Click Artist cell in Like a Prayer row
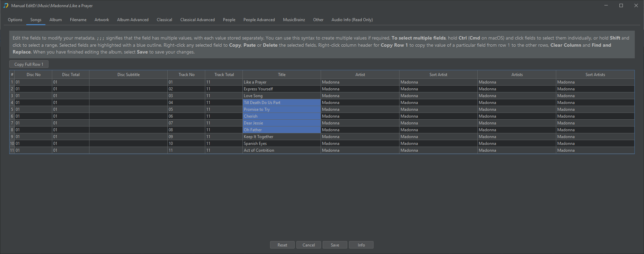644x254 pixels. point(360,82)
